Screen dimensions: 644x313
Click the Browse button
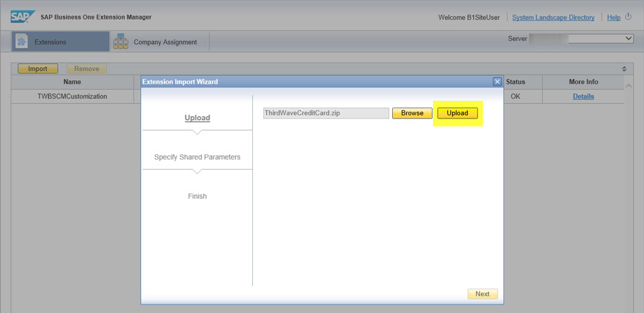(x=412, y=113)
